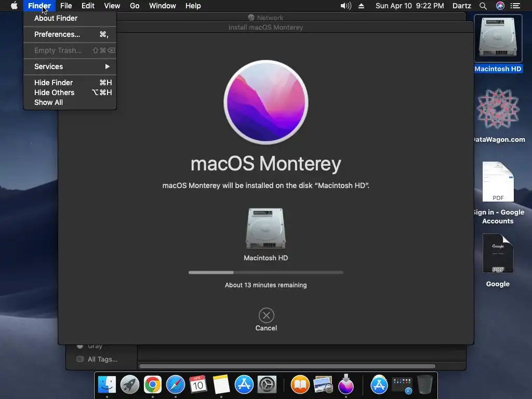This screenshot has width=532, height=399.
Task: Open System Preferences from the Dock
Action: point(267,385)
